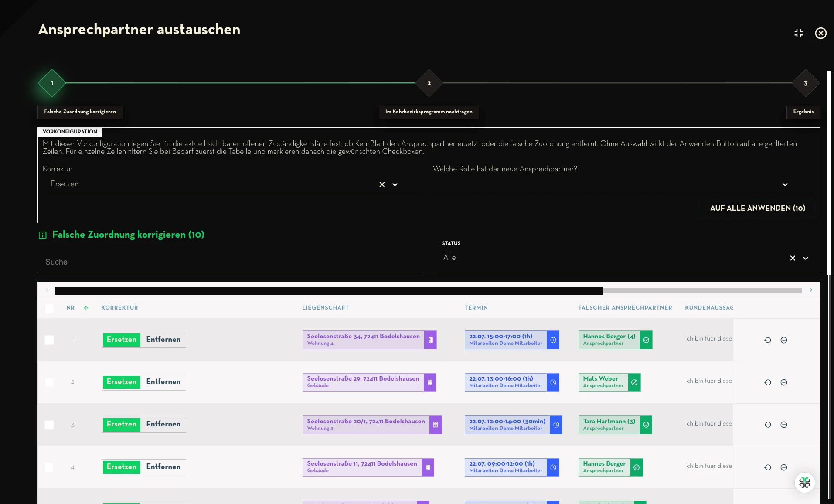
Task: Select Ergebnis step label
Action: click(x=803, y=112)
